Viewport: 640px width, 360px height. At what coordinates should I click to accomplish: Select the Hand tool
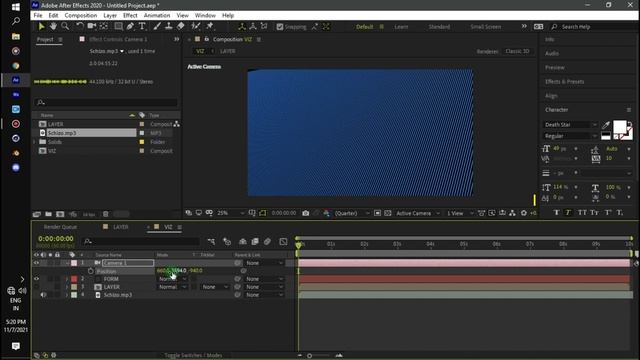pos(53,27)
